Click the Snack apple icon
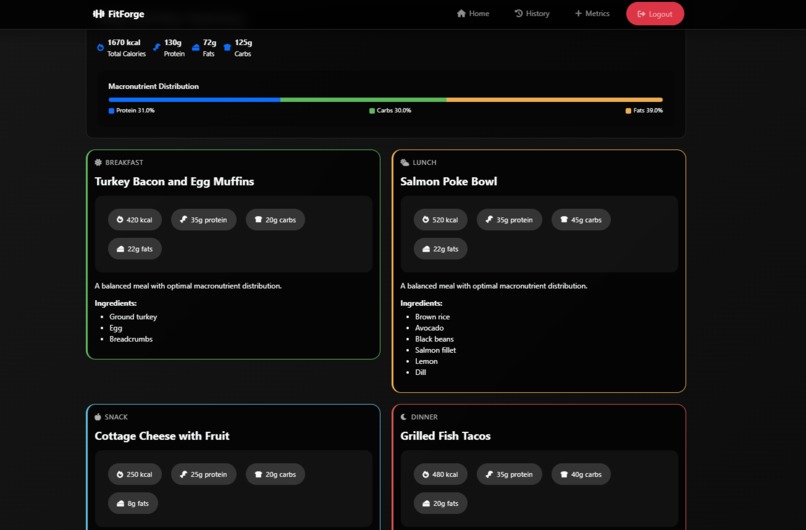The width and height of the screenshot is (806, 530). point(98,417)
